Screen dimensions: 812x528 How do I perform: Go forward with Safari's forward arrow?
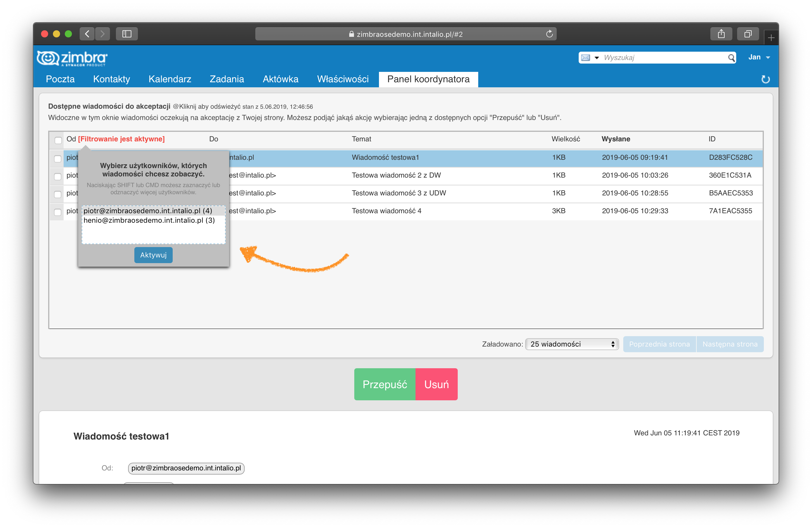pyautogui.click(x=102, y=34)
